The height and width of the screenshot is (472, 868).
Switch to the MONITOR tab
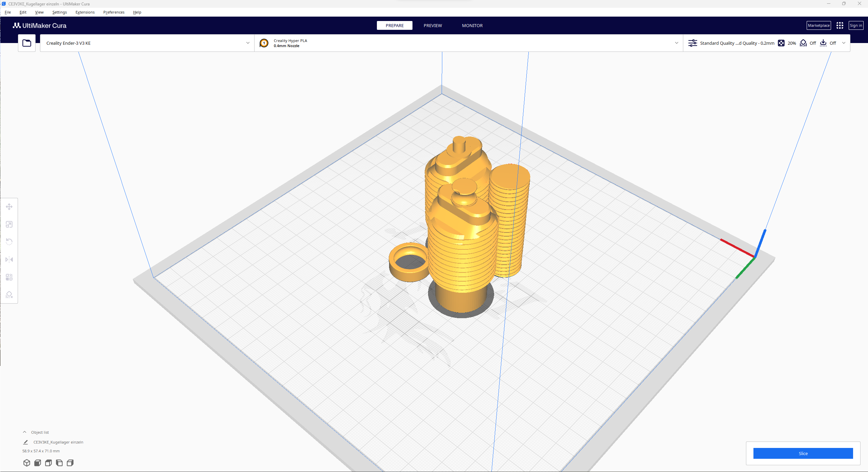pyautogui.click(x=472, y=25)
